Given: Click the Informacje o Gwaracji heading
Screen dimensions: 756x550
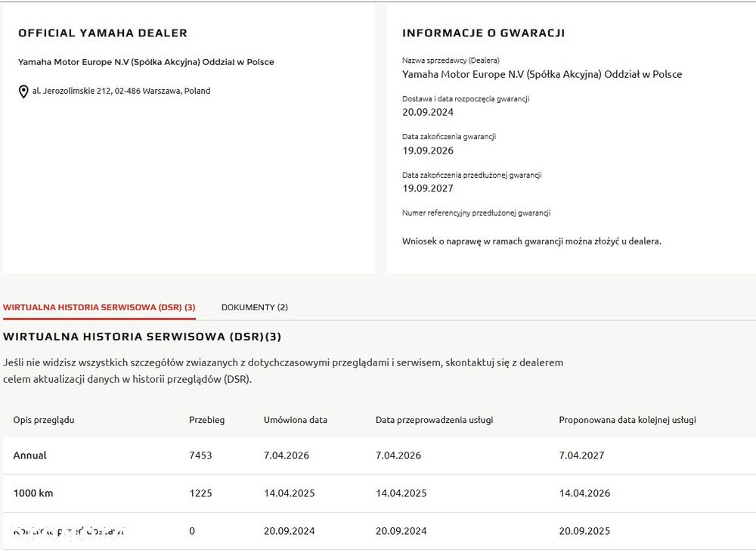Looking at the screenshot, I should (x=484, y=33).
